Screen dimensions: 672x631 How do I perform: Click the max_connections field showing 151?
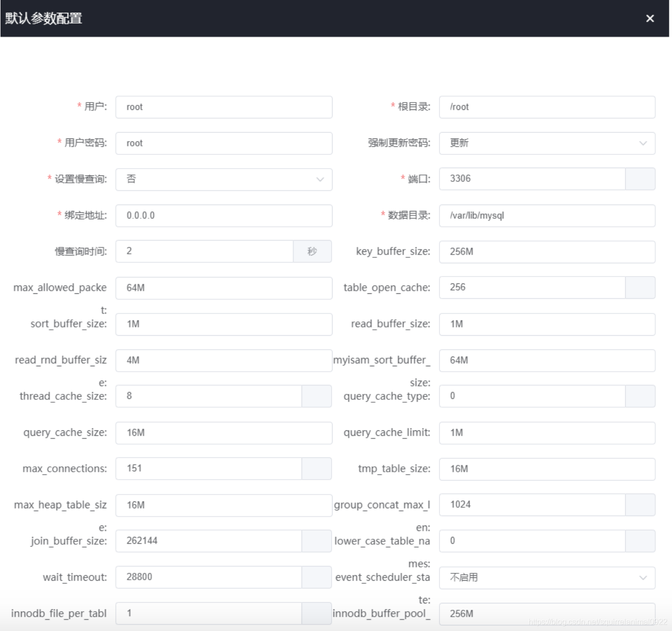(x=208, y=469)
